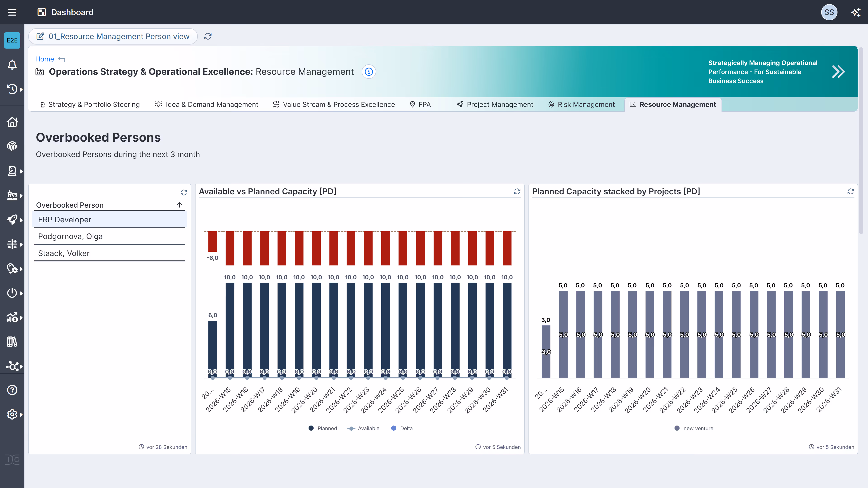Viewport: 868px width, 488px height.
Task: Open the hamburger navigation menu
Action: pos(12,12)
